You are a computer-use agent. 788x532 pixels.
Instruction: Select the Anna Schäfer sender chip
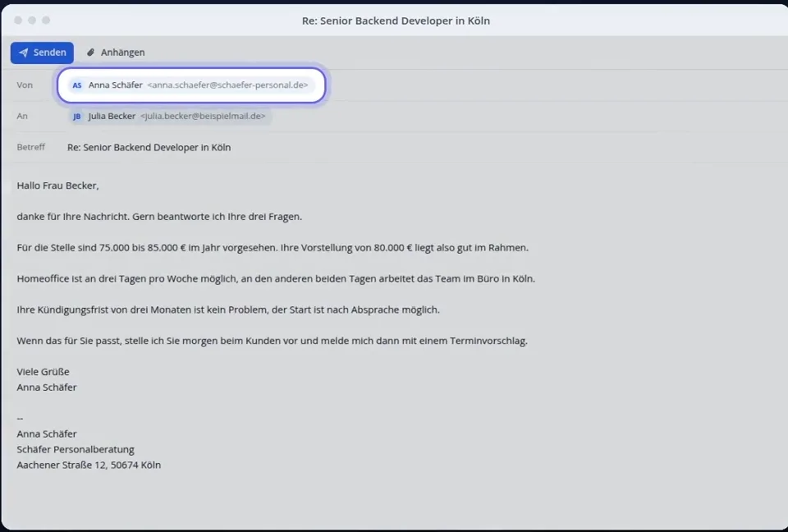191,85
